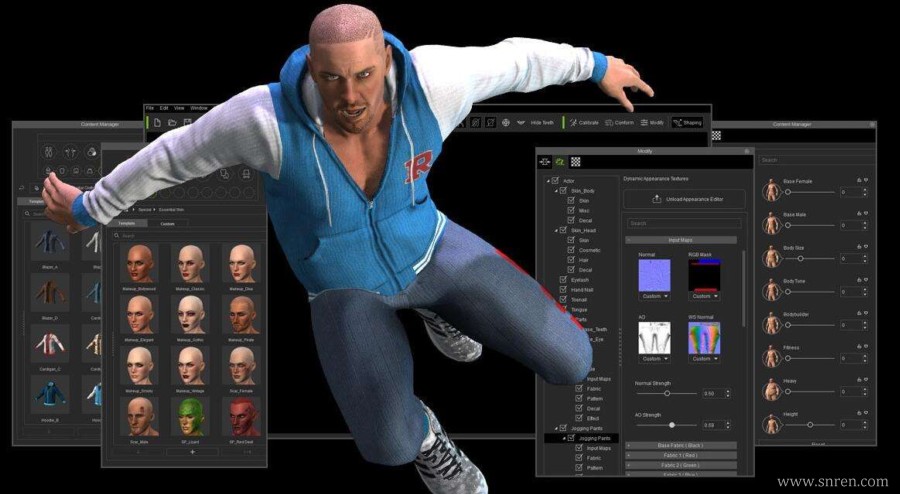Open the Edit menu
Image resolution: width=900 pixels, height=494 pixels.
[x=164, y=108]
